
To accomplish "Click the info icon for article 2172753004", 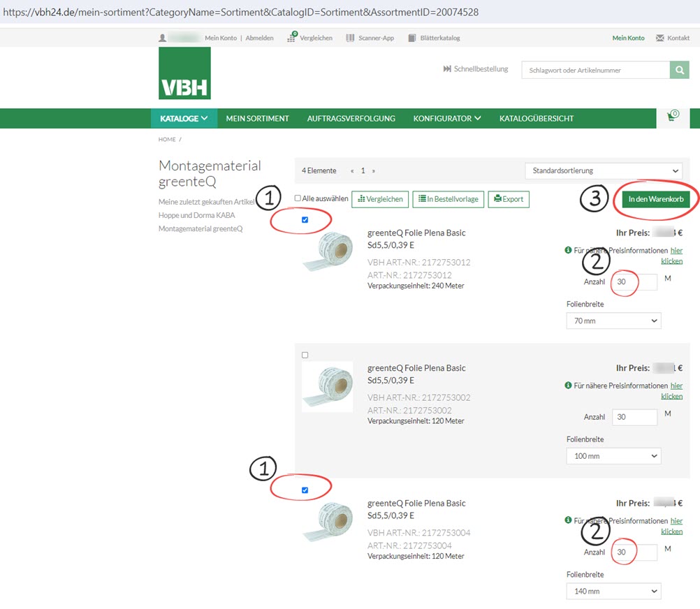I will click(x=568, y=520).
